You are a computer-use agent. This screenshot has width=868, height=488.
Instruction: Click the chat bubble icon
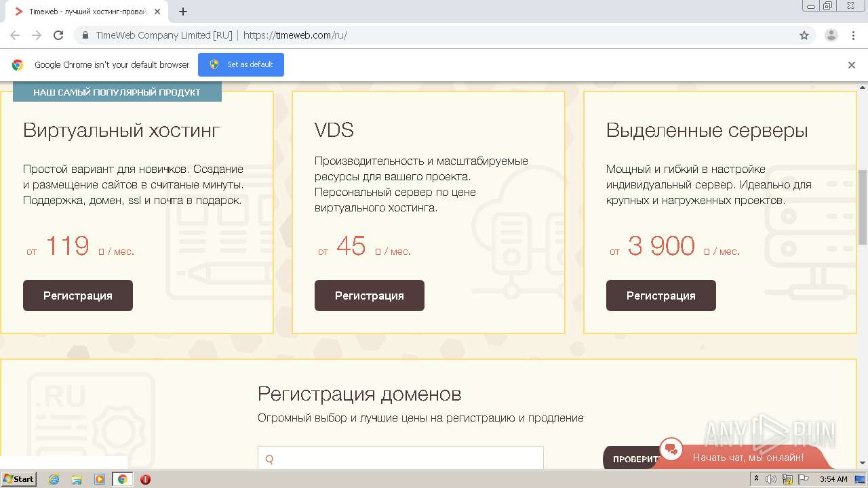671,449
